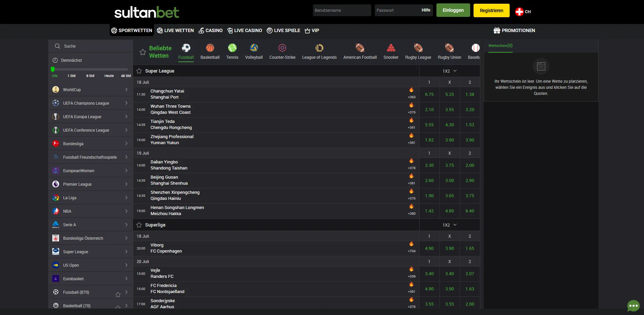
Task: Set time filter to 8 Std
Action: pos(90,76)
